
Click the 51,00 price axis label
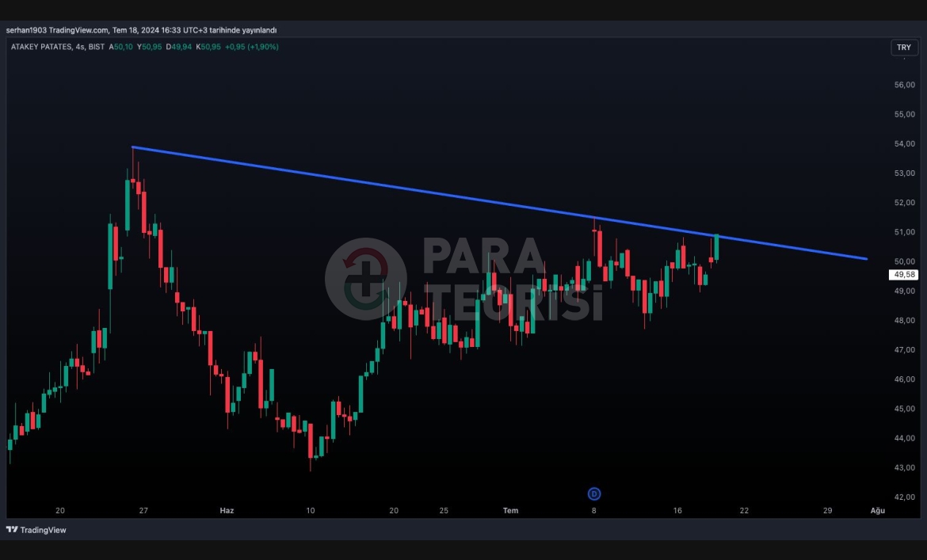pyautogui.click(x=905, y=232)
